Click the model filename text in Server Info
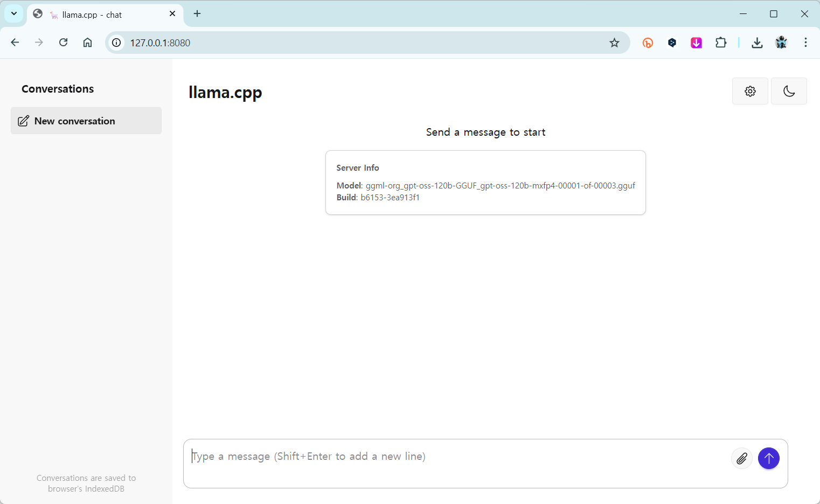This screenshot has width=820, height=504. (x=500, y=185)
